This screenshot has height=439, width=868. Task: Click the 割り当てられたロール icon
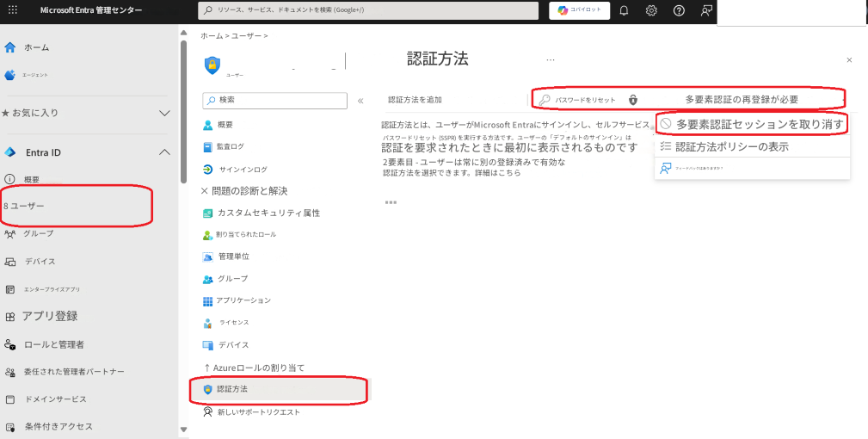point(207,235)
